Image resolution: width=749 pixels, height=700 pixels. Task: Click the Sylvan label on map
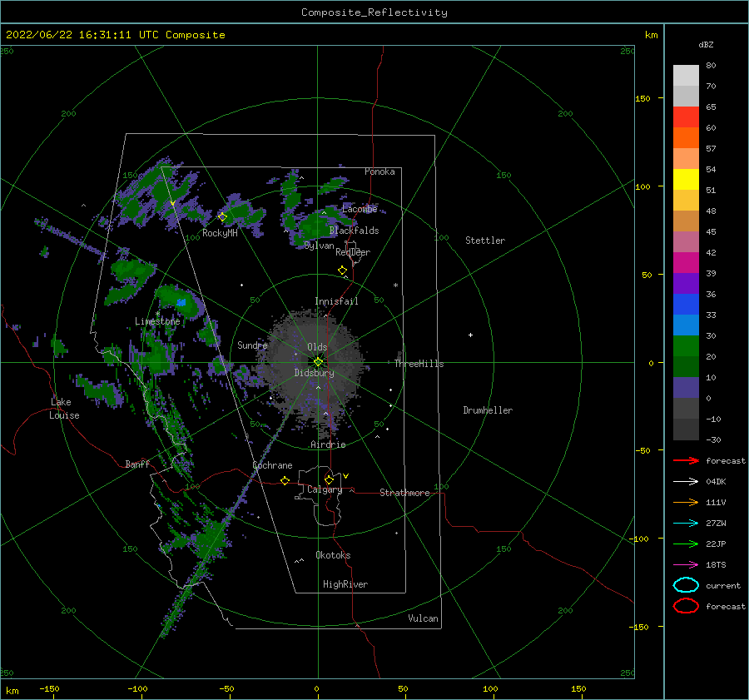coord(319,246)
